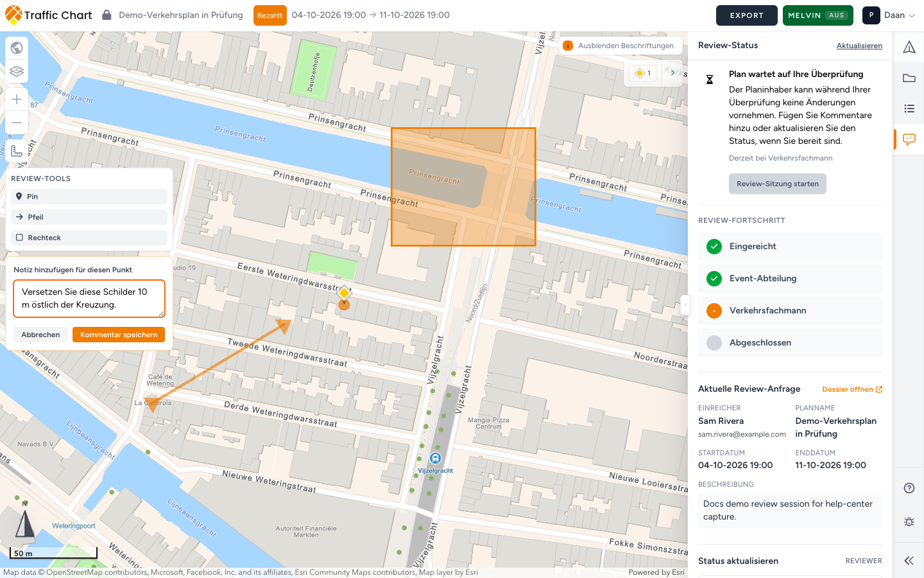
Task: Select the Pfeil review tool
Action: point(89,217)
